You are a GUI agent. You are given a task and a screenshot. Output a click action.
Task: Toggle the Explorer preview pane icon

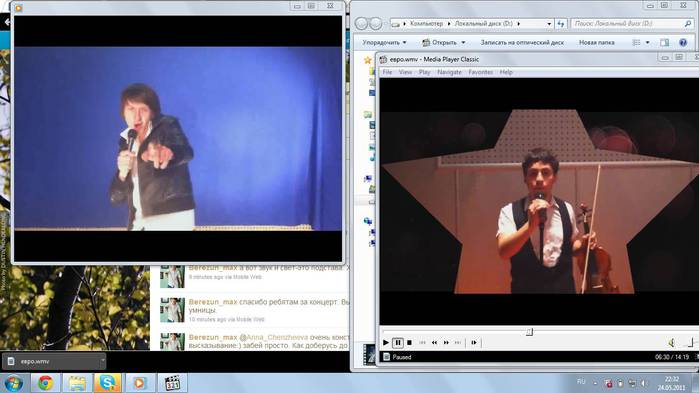tap(664, 42)
